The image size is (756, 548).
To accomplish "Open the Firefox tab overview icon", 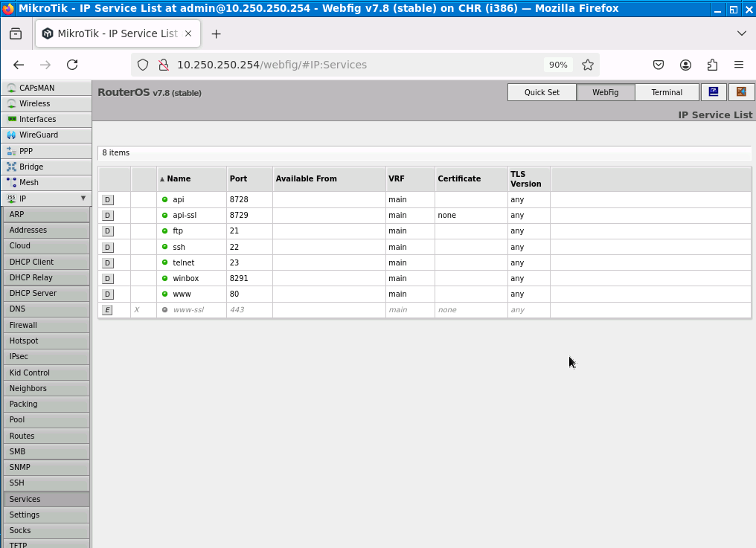I will 16,33.
